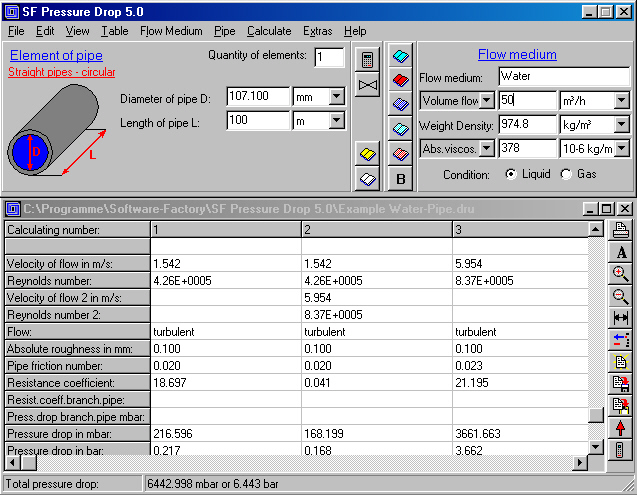Click the SF Pressure Drop title bar icon
Image resolution: width=637 pixels, height=495 pixels.
[11, 12]
